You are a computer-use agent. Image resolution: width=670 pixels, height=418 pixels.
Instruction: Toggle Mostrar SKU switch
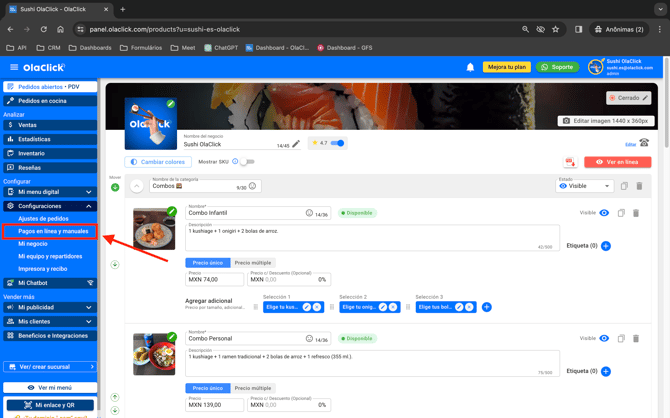[x=247, y=162]
